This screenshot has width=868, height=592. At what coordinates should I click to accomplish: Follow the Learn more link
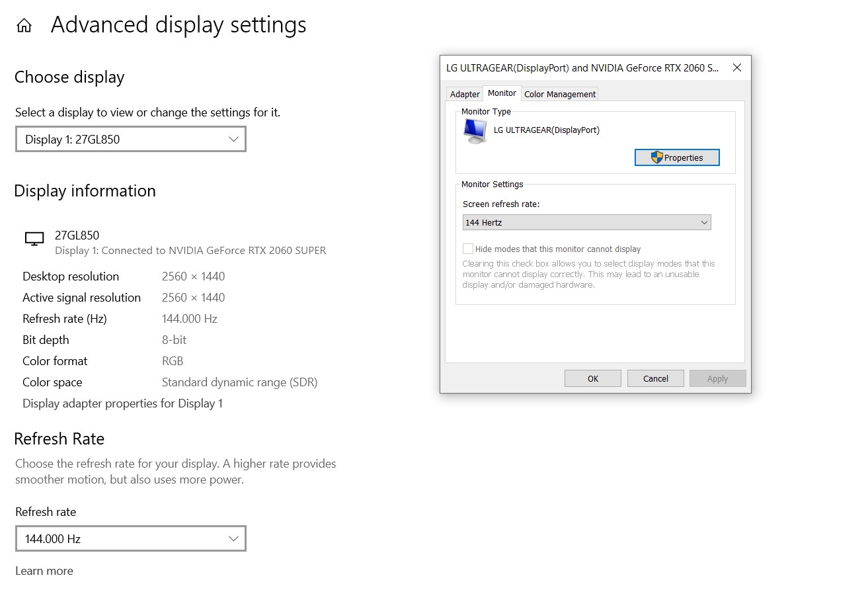tap(44, 571)
